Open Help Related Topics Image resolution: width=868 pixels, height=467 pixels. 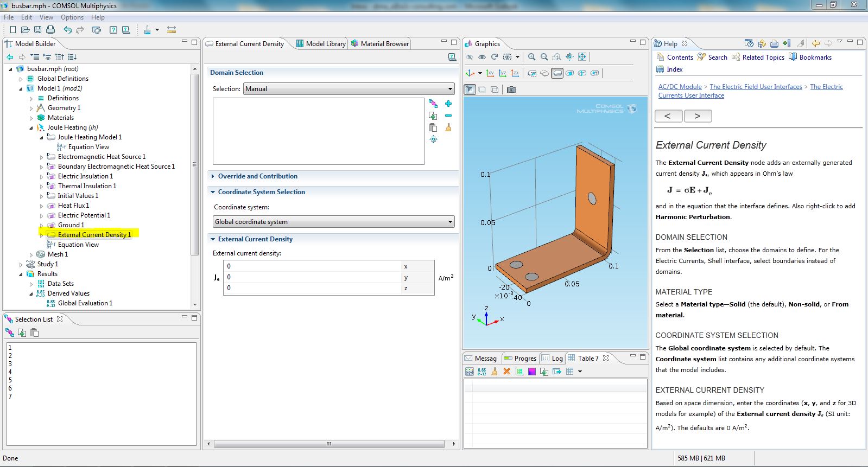(x=758, y=57)
